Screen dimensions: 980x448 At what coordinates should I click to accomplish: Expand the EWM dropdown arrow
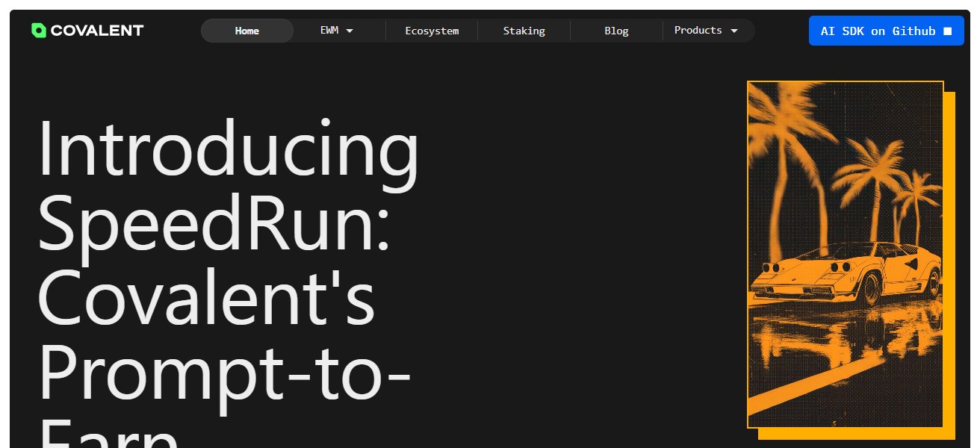point(350,31)
